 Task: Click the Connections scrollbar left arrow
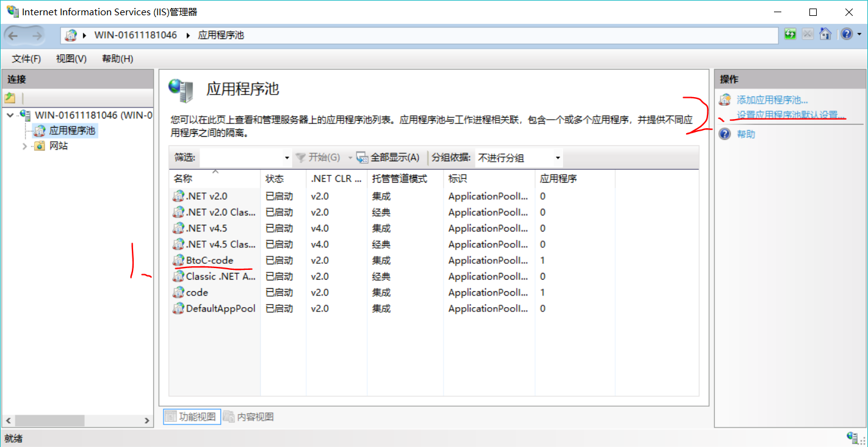pos(9,420)
